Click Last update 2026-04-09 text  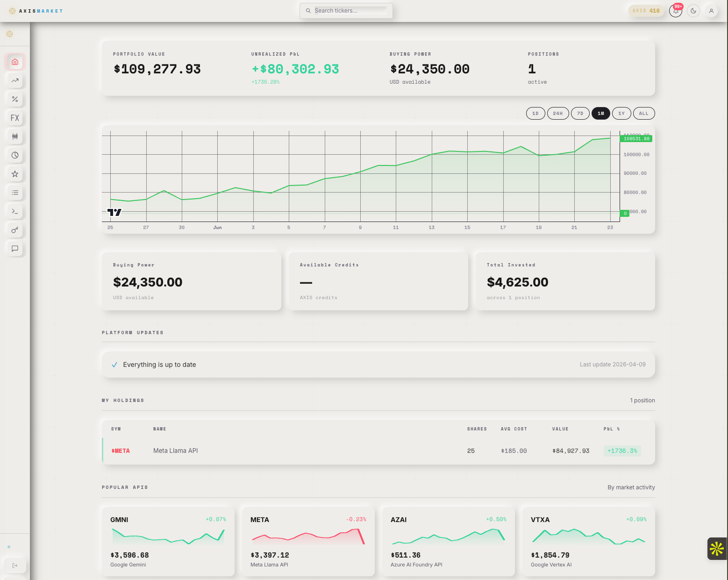pyautogui.click(x=613, y=365)
